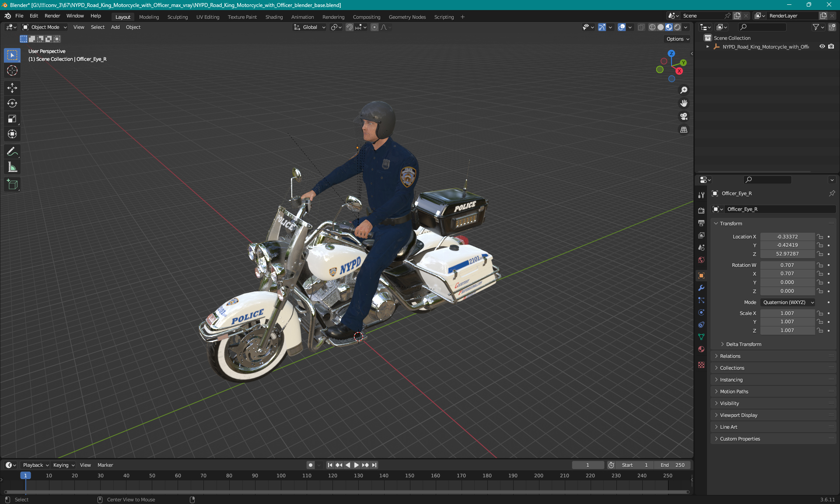Open the Object Mode dropdown
Viewport: 840px width, 504px height.
pyautogui.click(x=45, y=27)
